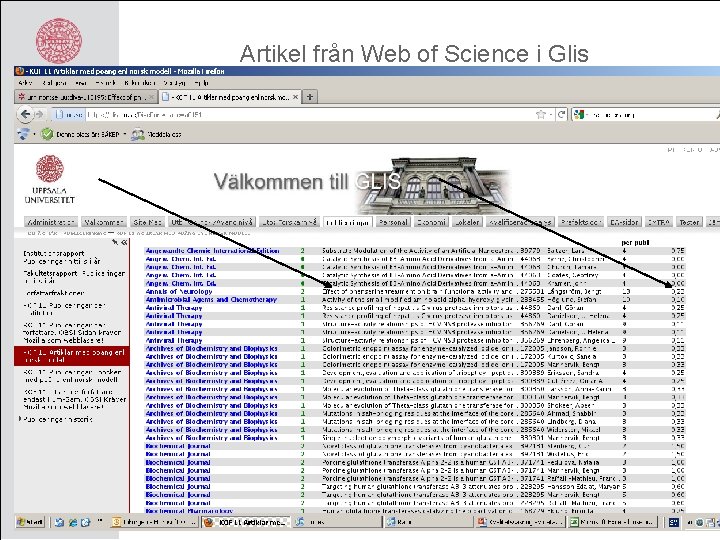Open the Angewandte Chemie International Edition link
This screenshot has height=540, width=720.
[212, 251]
